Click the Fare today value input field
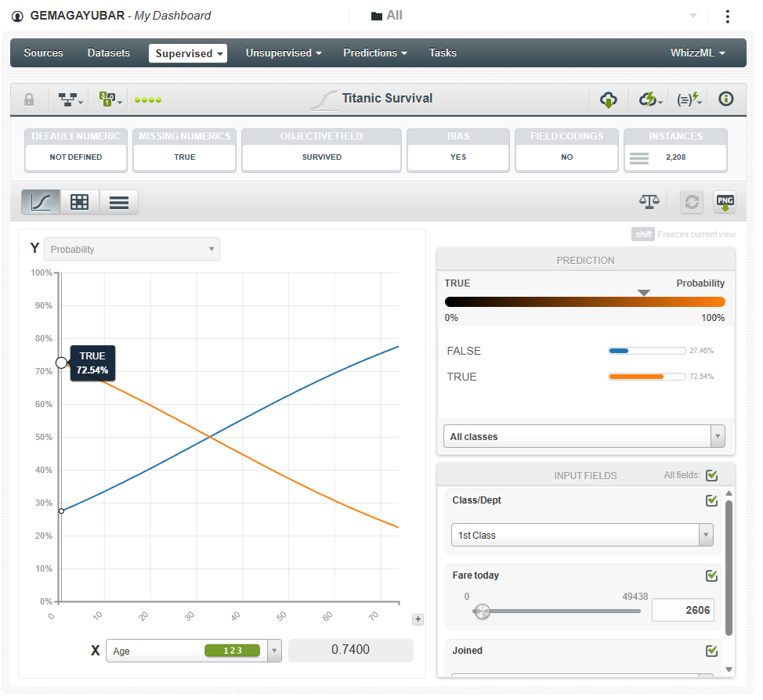 [682, 611]
